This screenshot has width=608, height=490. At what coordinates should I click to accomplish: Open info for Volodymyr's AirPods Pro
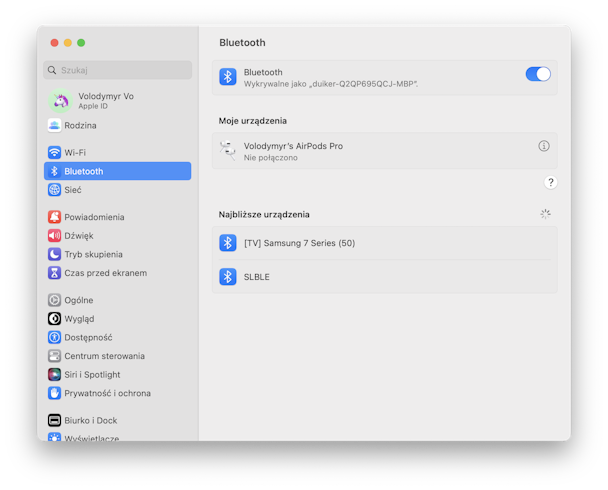tap(544, 146)
